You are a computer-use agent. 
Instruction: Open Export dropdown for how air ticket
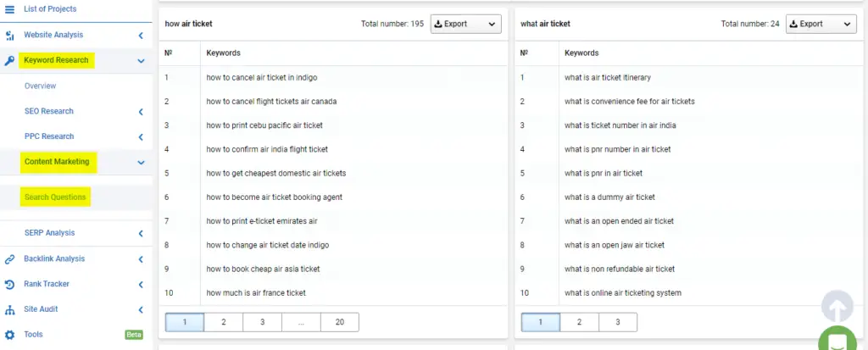point(465,25)
